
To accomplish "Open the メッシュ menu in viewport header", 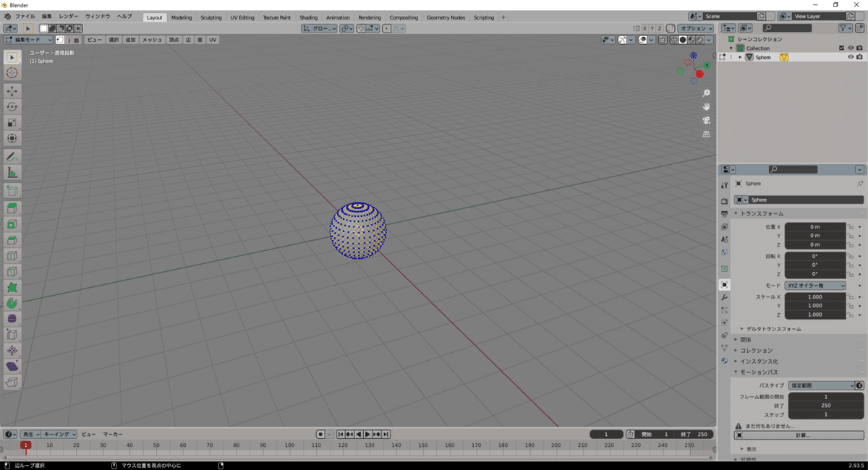I will pos(152,40).
